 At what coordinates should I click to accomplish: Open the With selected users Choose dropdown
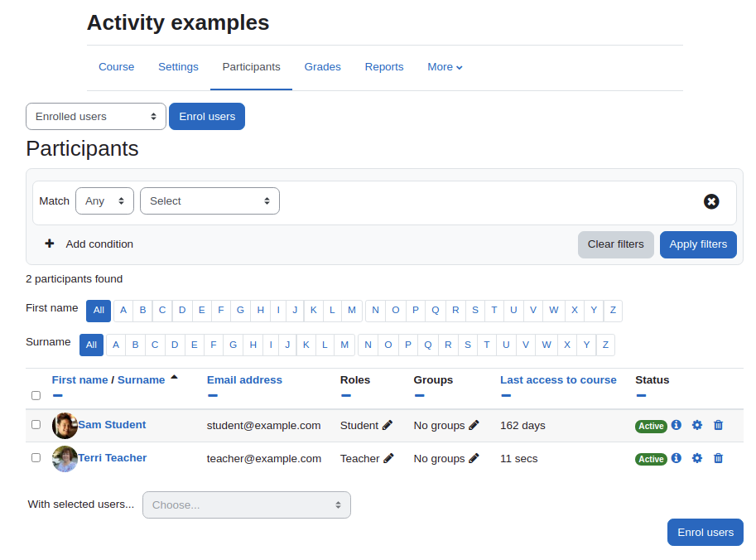click(247, 505)
